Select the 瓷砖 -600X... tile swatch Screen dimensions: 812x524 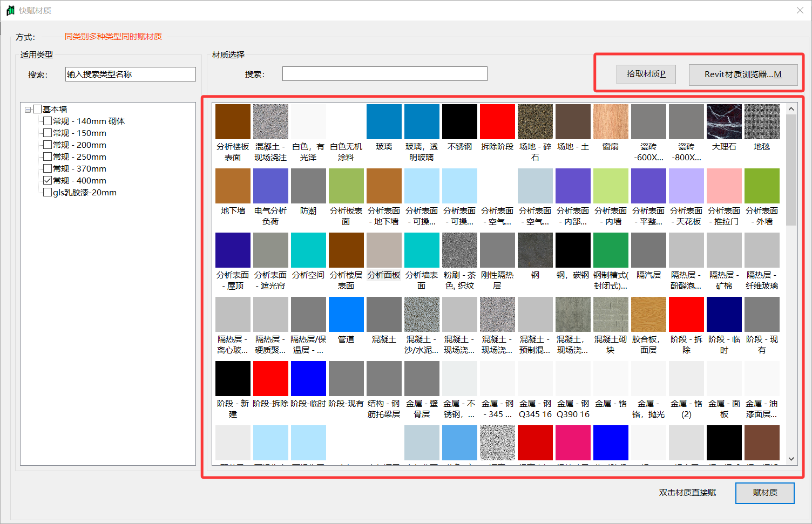(x=648, y=122)
